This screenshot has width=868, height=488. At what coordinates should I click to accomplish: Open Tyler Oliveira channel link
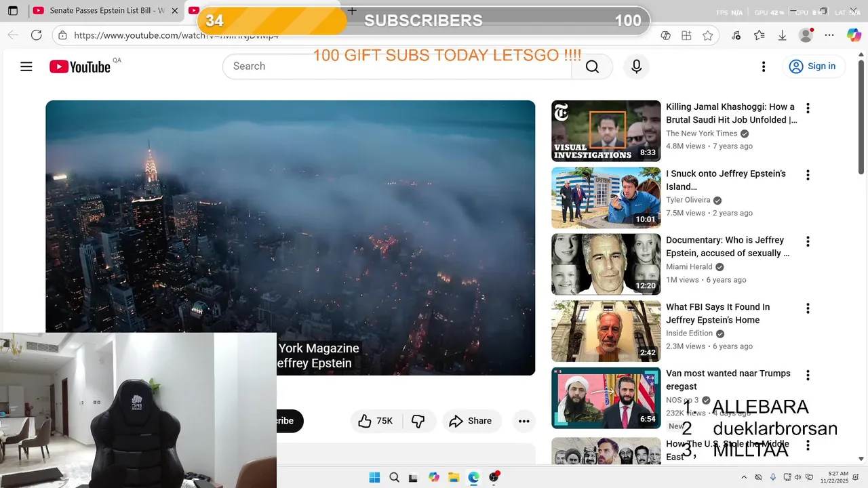(688, 200)
